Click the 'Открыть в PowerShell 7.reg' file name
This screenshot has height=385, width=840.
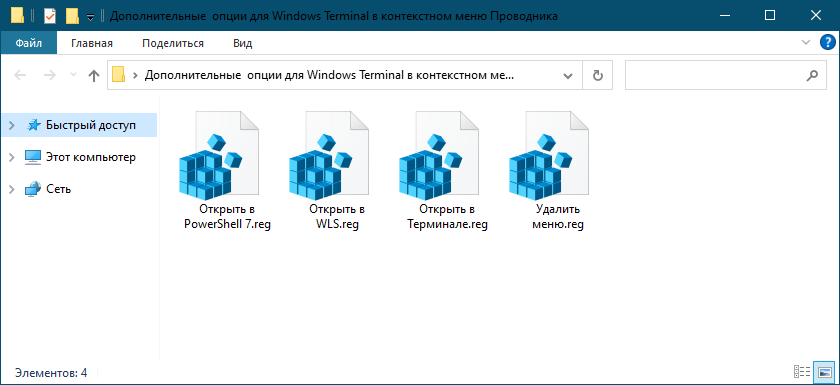click(227, 217)
